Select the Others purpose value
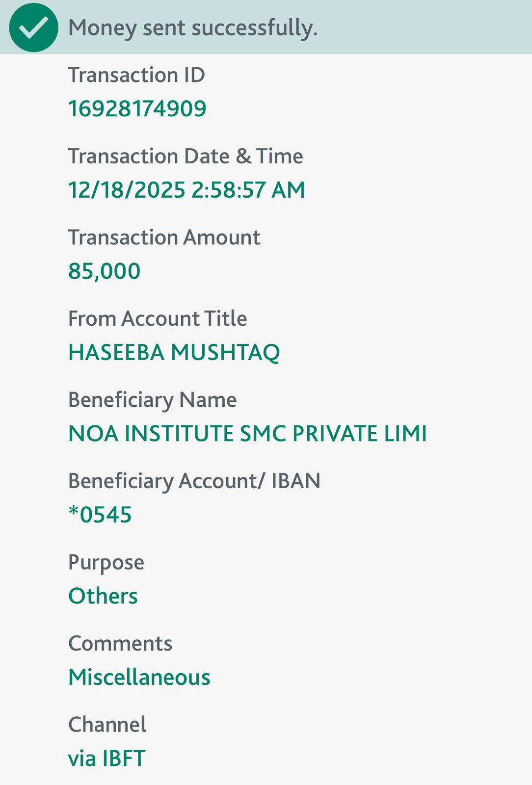The image size is (532, 785). click(x=103, y=596)
